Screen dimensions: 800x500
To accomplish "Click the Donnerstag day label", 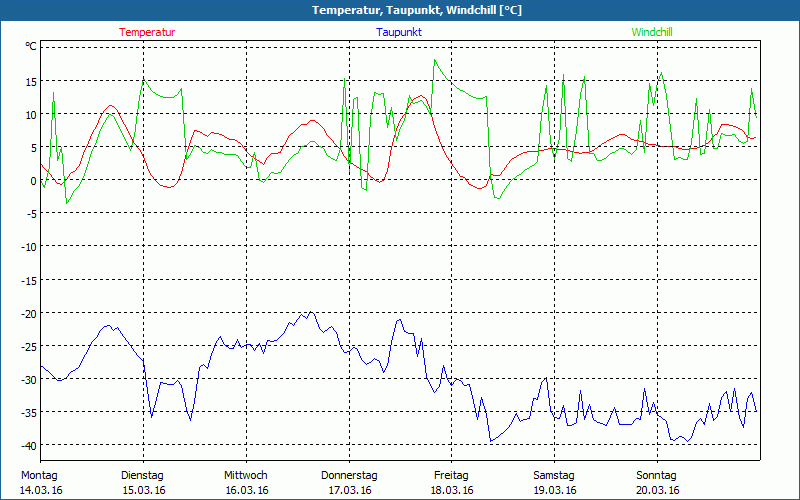I will tap(349, 475).
